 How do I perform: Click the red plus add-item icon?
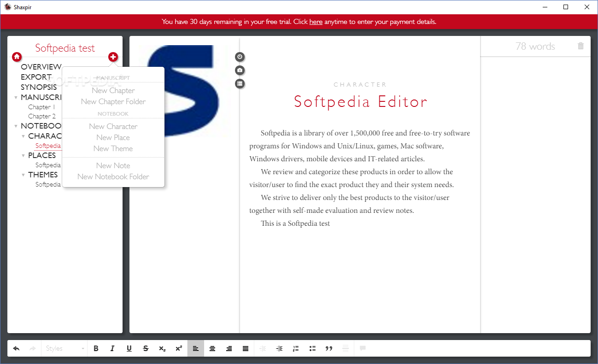(x=113, y=57)
